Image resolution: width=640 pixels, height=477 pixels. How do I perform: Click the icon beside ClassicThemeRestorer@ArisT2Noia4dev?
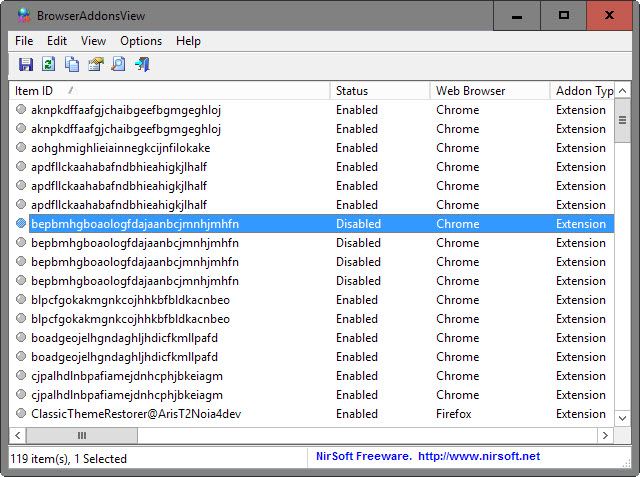click(21, 413)
